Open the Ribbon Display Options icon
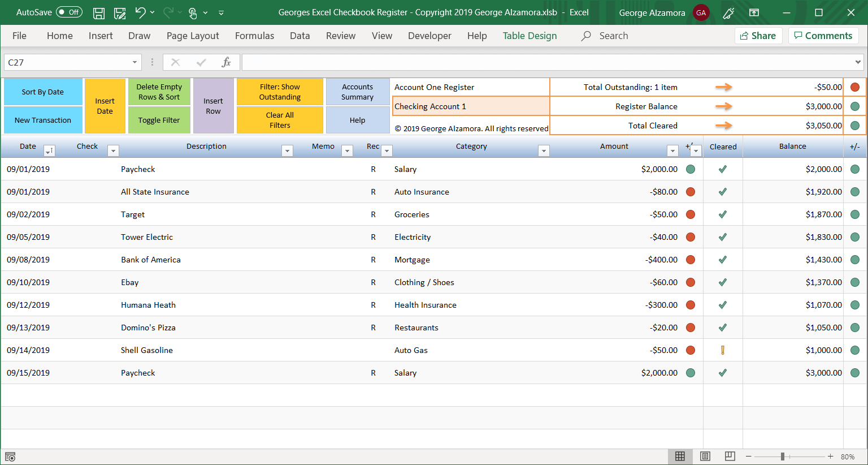 (754, 12)
